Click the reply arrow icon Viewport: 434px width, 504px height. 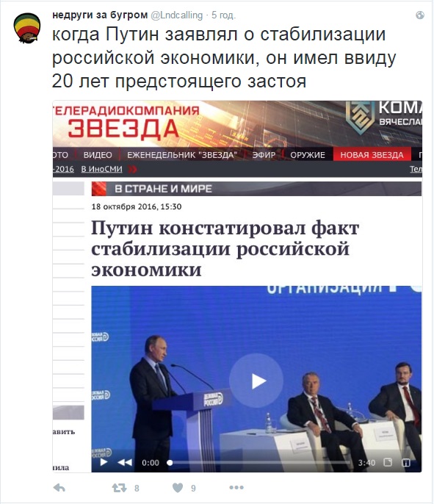coord(59,488)
